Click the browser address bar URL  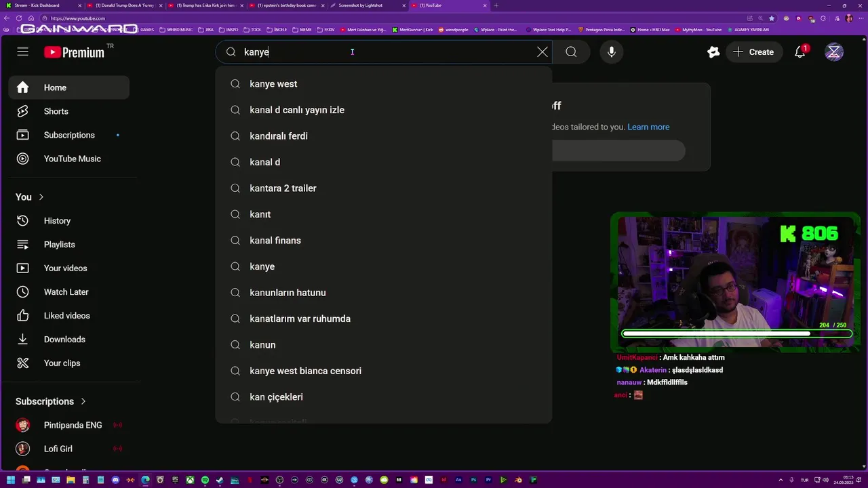pos(78,18)
